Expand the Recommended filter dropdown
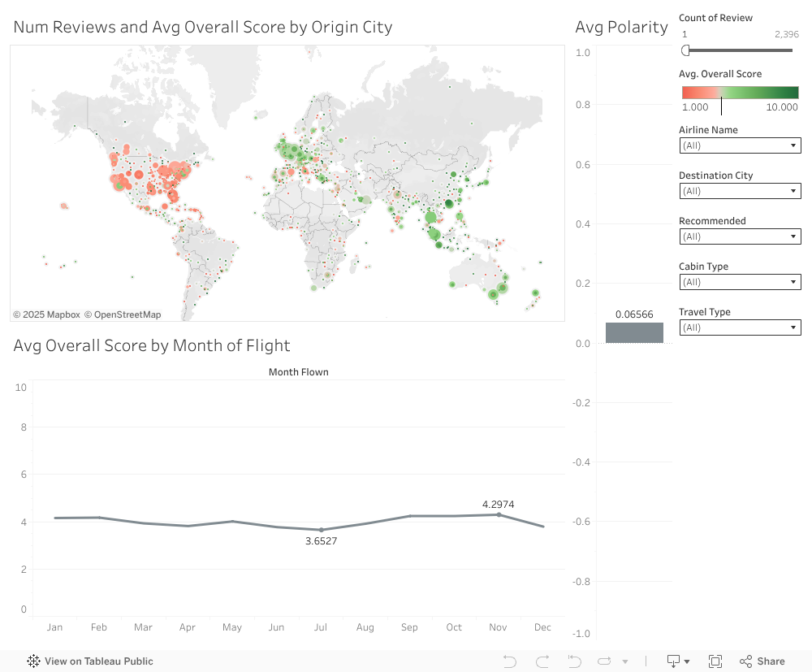812x672 pixels. [x=739, y=236]
